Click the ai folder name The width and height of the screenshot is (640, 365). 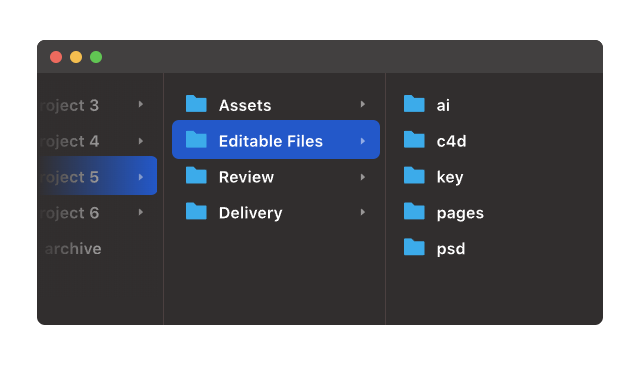tap(443, 105)
